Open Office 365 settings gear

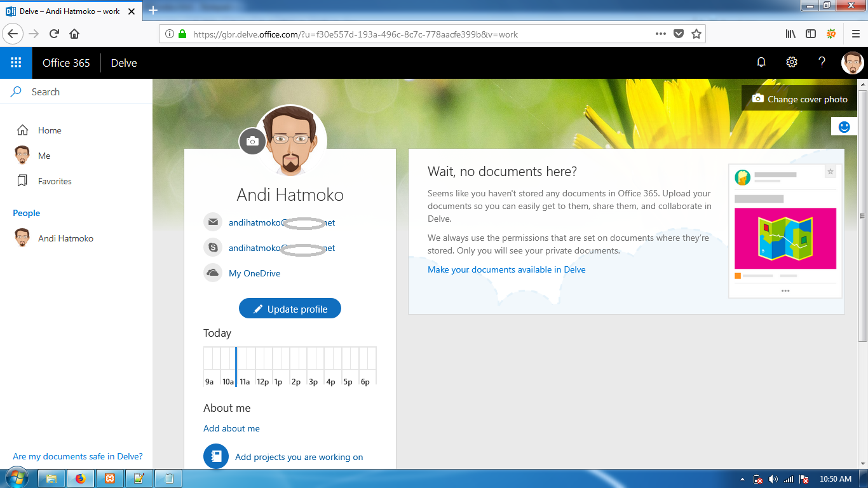pos(791,62)
